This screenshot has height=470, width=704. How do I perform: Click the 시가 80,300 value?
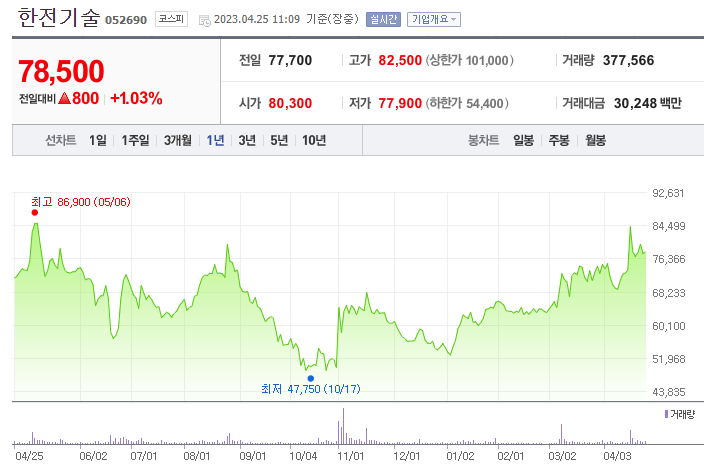click(290, 103)
